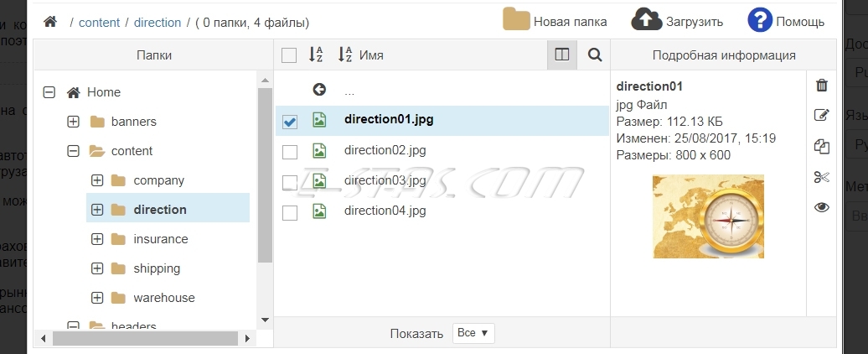Expand the direction folder node
Screen dimensions: 868x354
coord(97,210)
